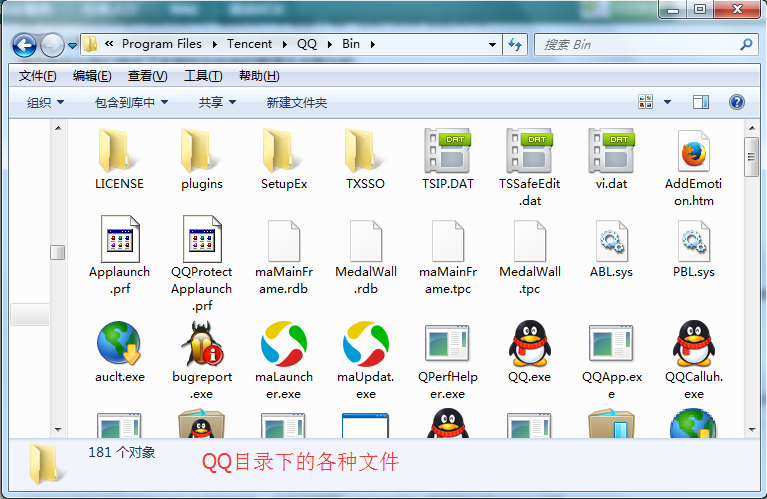Open the 查看(V) menu
This screenshot has width=767, height=499.
pyautogui.click(x=147, y=76)
